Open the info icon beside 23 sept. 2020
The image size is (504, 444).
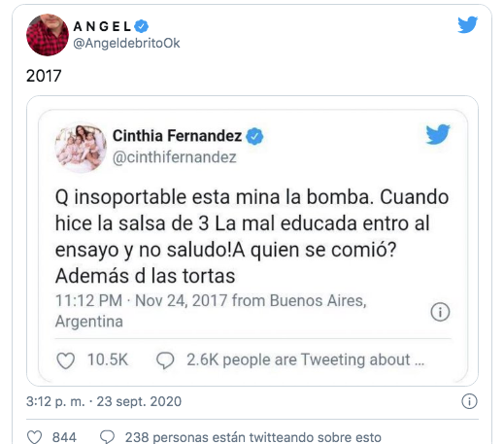pyautogui.click(x=469, y=401)
